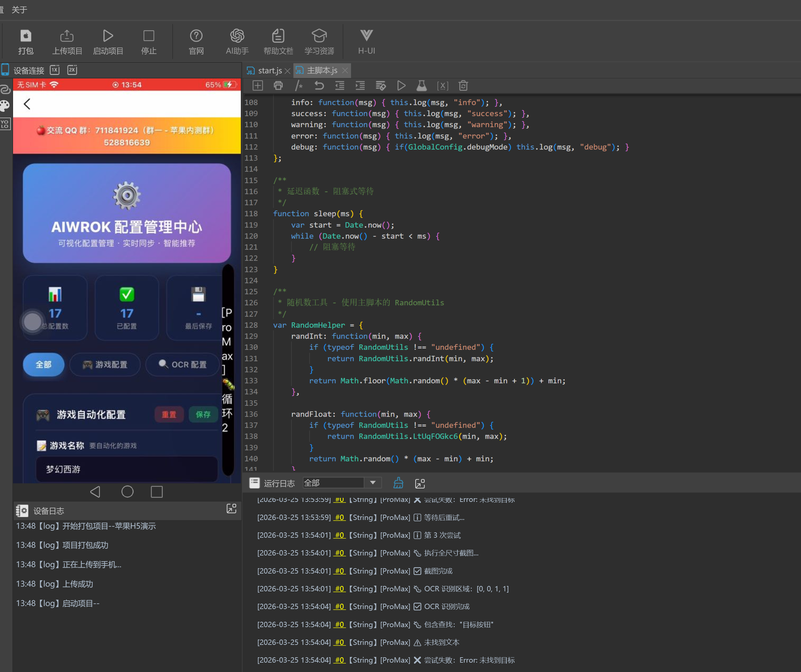The image size is (801, 672).
Task: Switch to the start.js tab
Action: [x=269, y=71]
